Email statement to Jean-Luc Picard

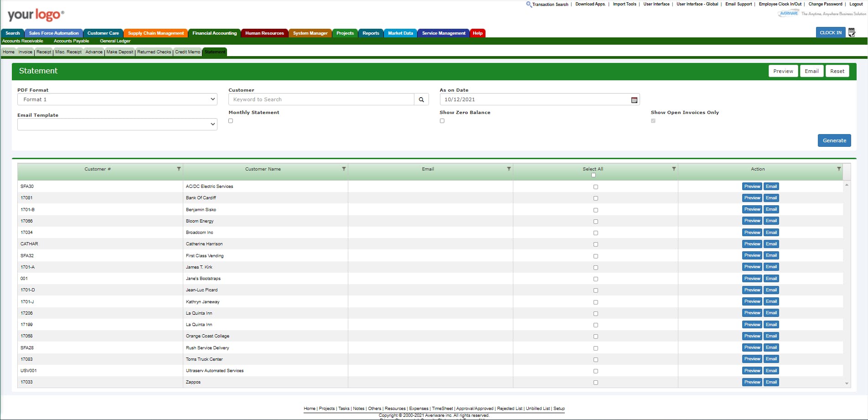771,290
